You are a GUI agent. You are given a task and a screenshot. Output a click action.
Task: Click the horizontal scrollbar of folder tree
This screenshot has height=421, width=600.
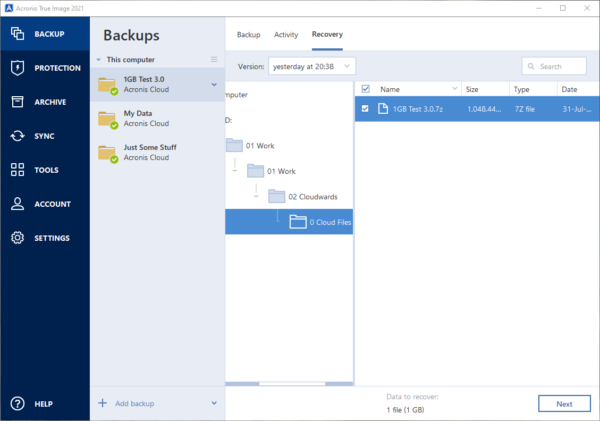pyautogui.click(x=289, y=383)
